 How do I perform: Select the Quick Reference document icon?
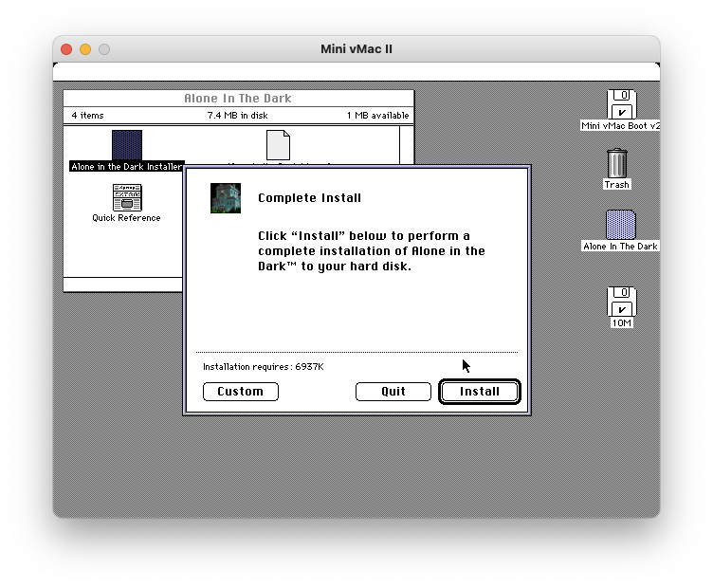(127, 197)
